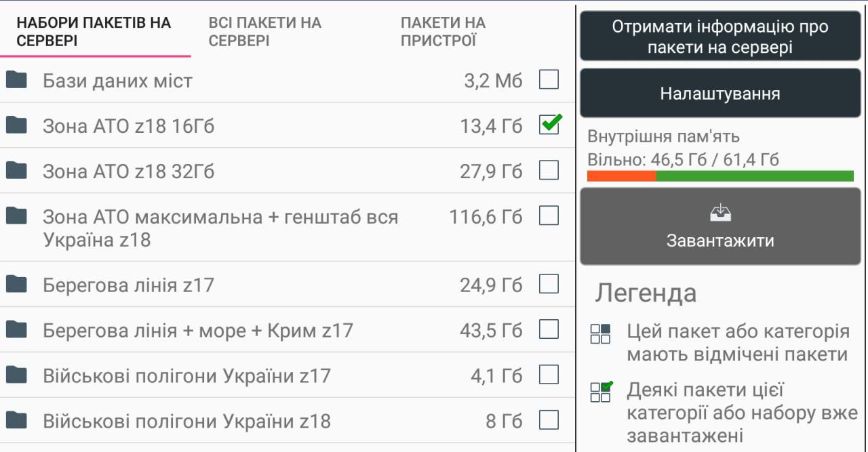Tick the 116,6 Гб Зона АТО максимальна checkbox

point(549,216)
